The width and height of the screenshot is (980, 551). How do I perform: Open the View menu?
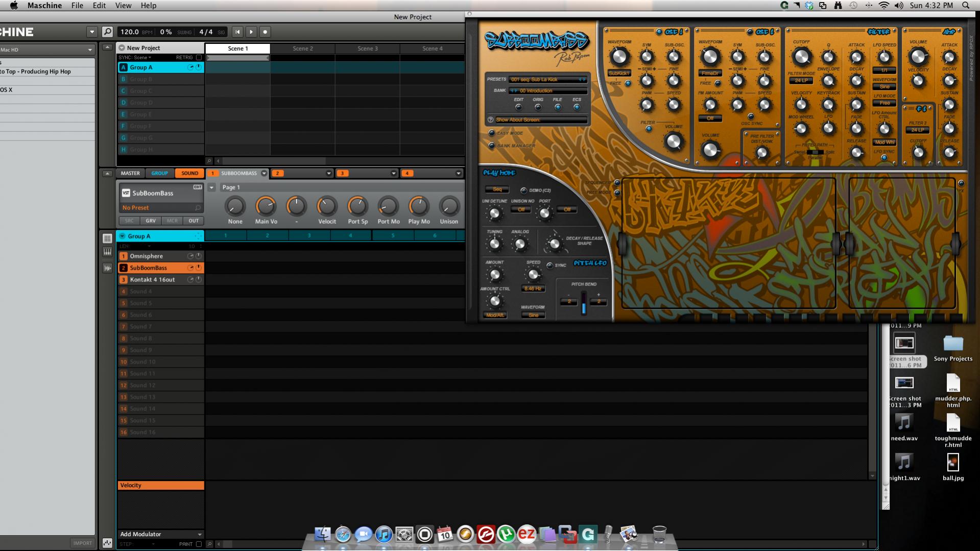[x=123, y=6]
